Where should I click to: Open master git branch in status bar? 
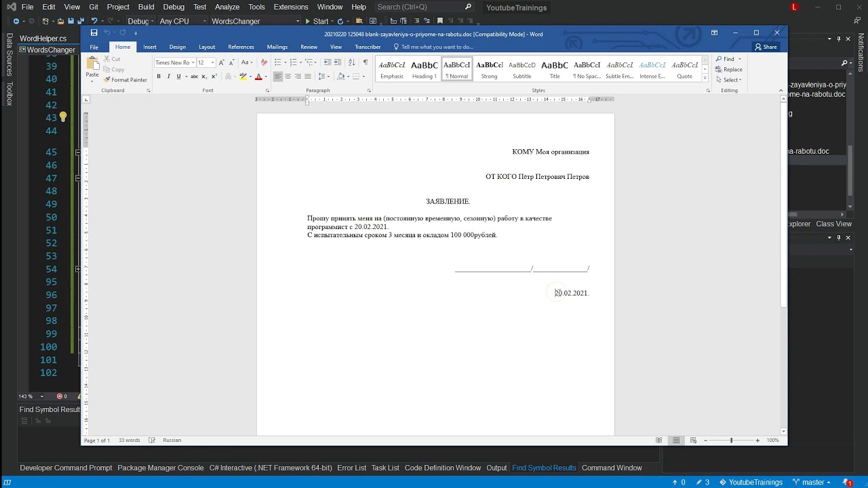812,483
